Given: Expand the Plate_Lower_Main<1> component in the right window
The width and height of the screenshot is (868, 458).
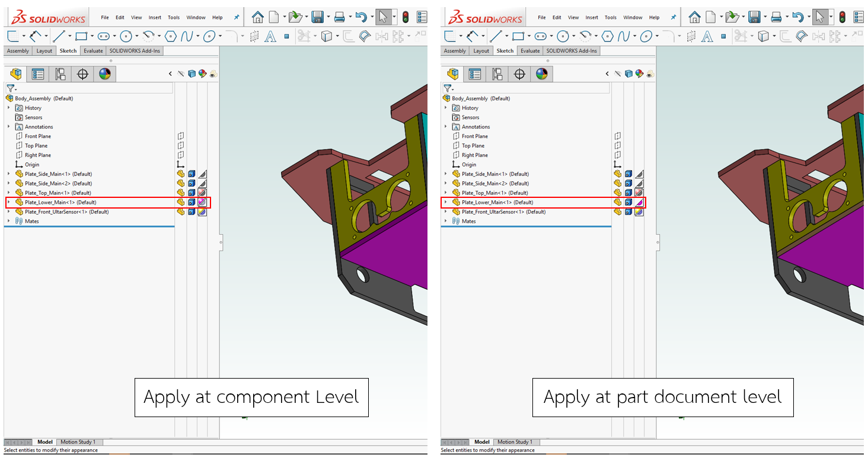Looking at the screenshot, I should (446, 203).
